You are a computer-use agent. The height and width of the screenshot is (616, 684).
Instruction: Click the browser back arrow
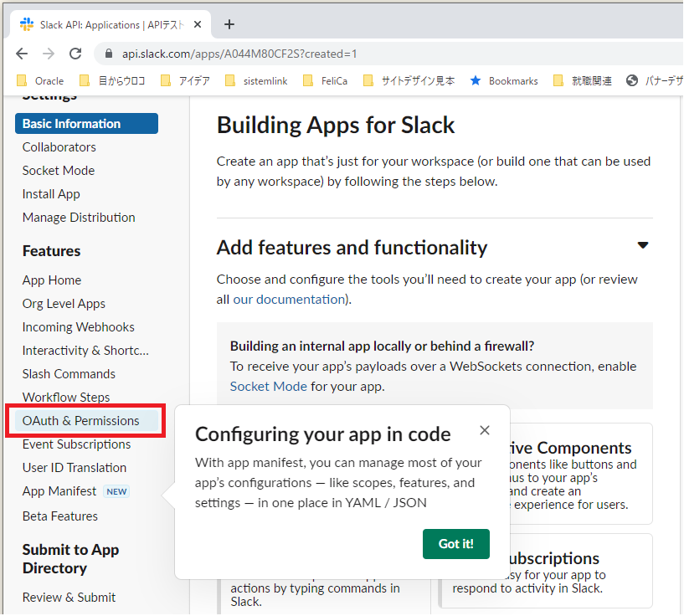[x=22, y=52]
